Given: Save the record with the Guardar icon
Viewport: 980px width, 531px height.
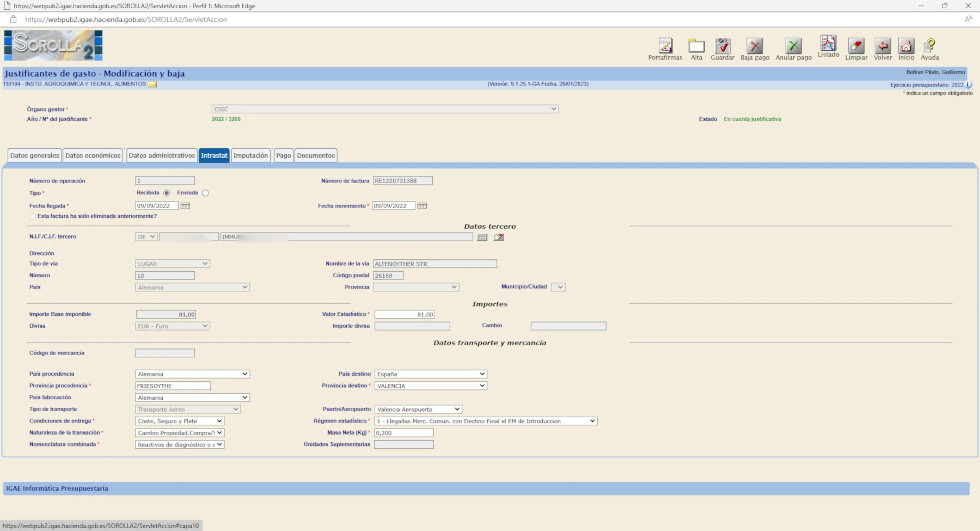Looking at the screenshot, I should [x=722, y=46].
